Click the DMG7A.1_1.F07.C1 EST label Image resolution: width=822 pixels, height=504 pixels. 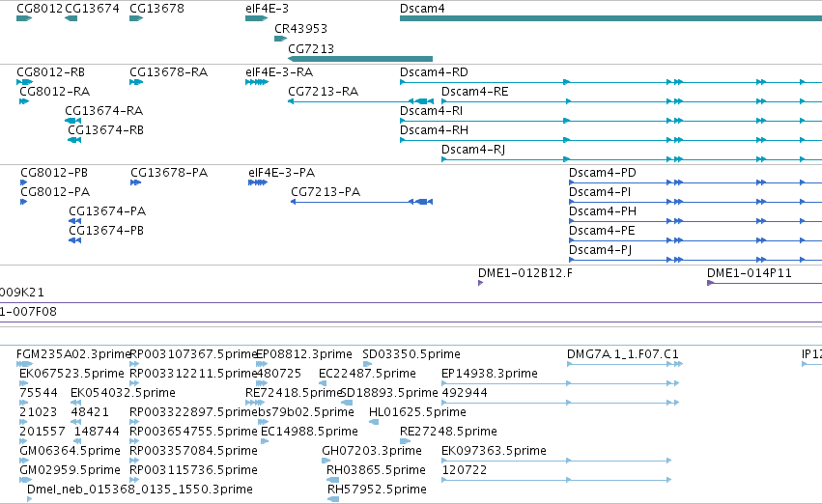[623, 354]
